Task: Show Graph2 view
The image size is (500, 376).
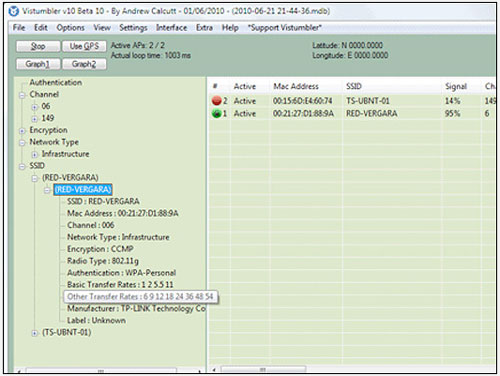Action: pyautogui.click(x=84, y=64)
